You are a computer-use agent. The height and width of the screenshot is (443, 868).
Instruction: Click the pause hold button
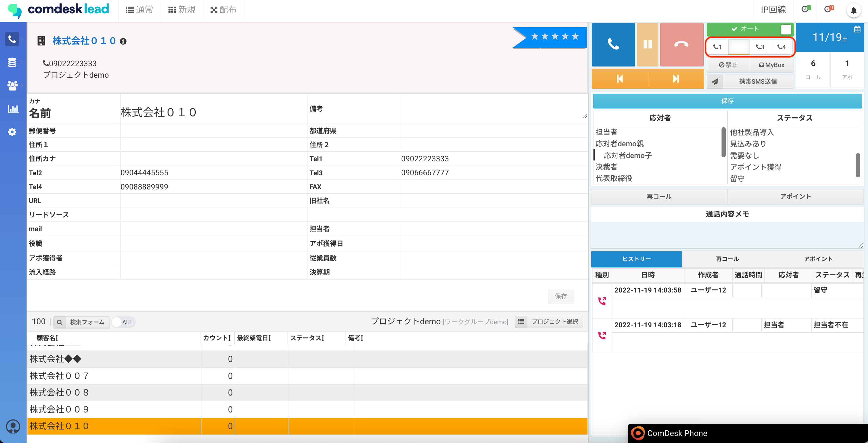[647, 44]
